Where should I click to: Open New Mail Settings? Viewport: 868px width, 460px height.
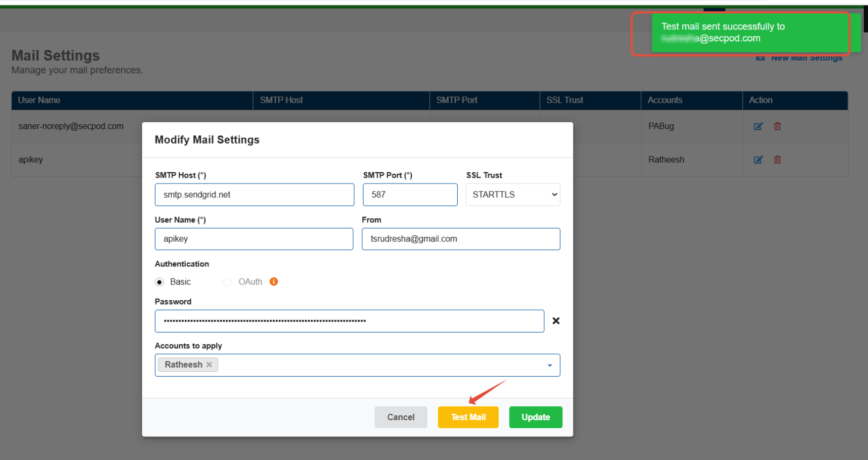[x=800, y=58]
